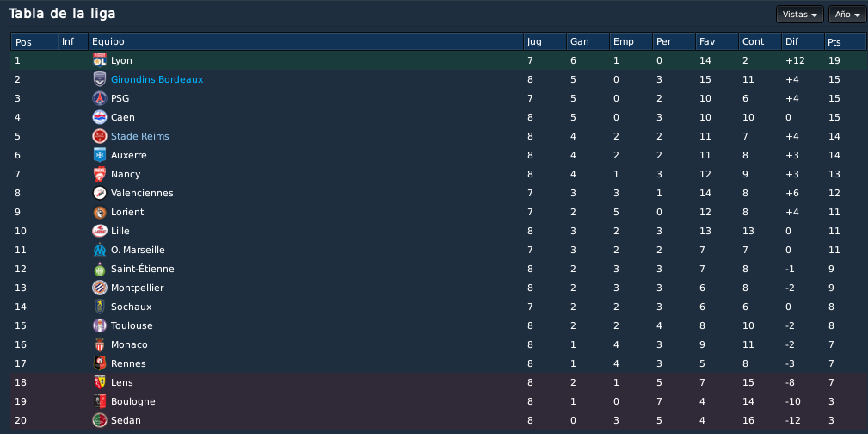Open the Año dropdown menu
Screen dimensions: 868x434
(847, 15)
